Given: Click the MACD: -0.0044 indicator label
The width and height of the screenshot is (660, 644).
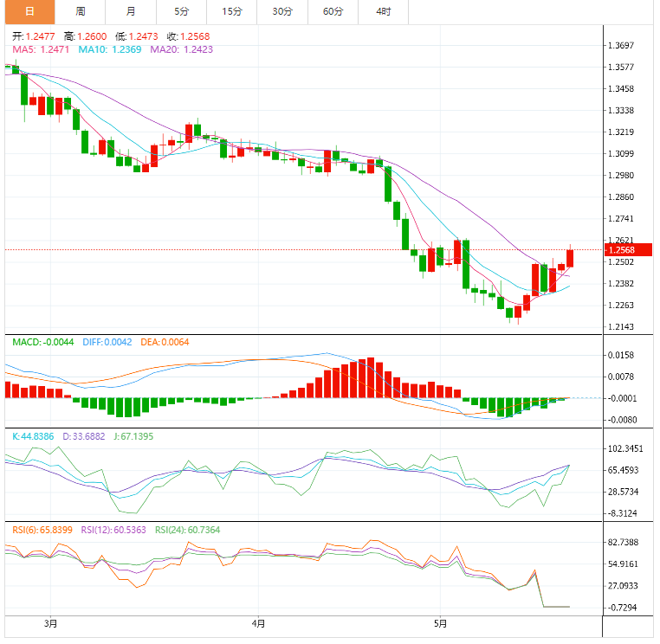Looking at the screenshot, I should [x=43, y=343].
